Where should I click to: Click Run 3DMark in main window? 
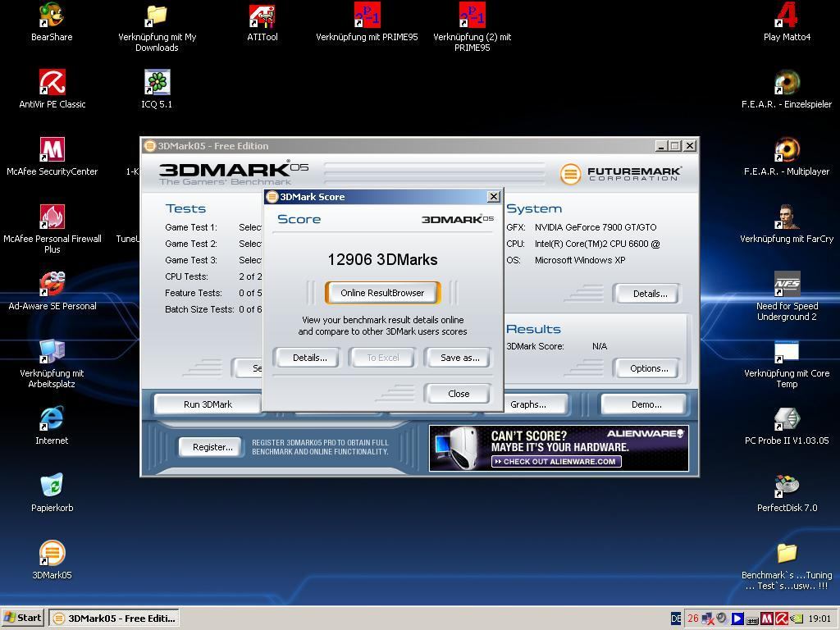pos(208,404)
